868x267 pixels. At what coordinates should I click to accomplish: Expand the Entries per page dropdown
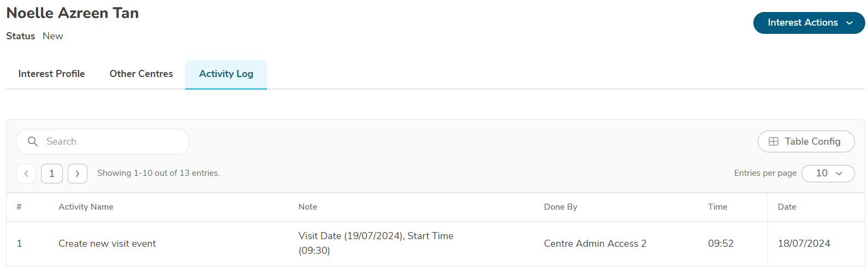[x=828, y=174]
